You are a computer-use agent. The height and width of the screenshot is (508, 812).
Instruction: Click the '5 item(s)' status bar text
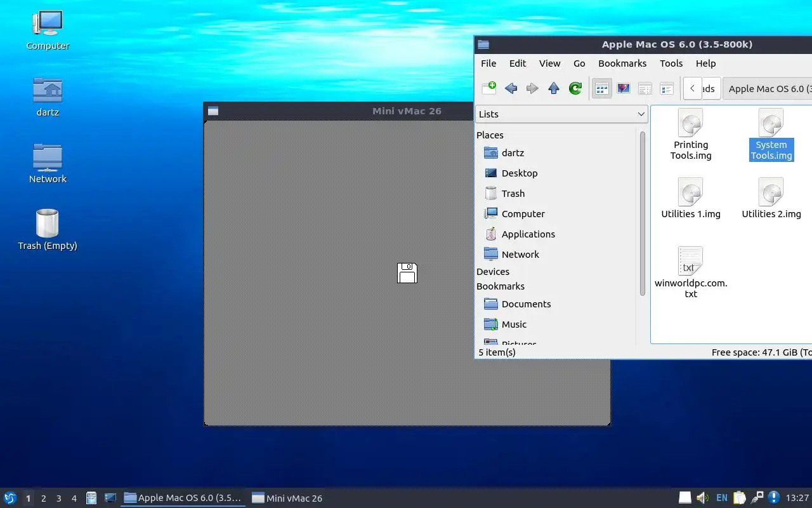coord(497,352)
